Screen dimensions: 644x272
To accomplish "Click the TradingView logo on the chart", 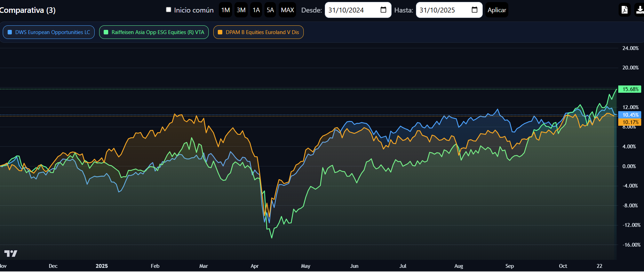I will pyautogui.click(x=11, y=253).
